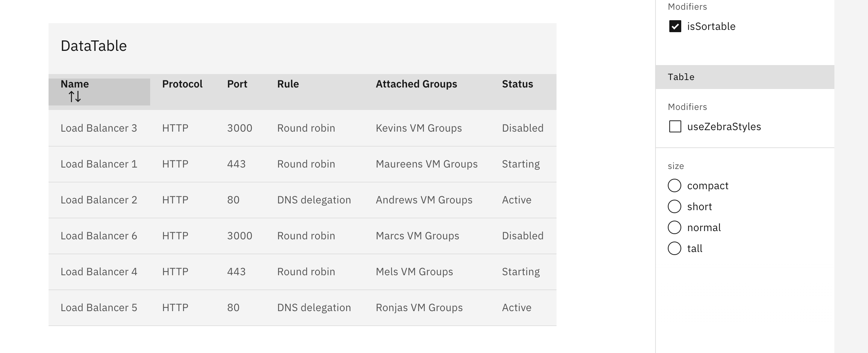Viewport: 868px width, 353px height.
Task: Choose the tall size option
Action: [675, 248]
